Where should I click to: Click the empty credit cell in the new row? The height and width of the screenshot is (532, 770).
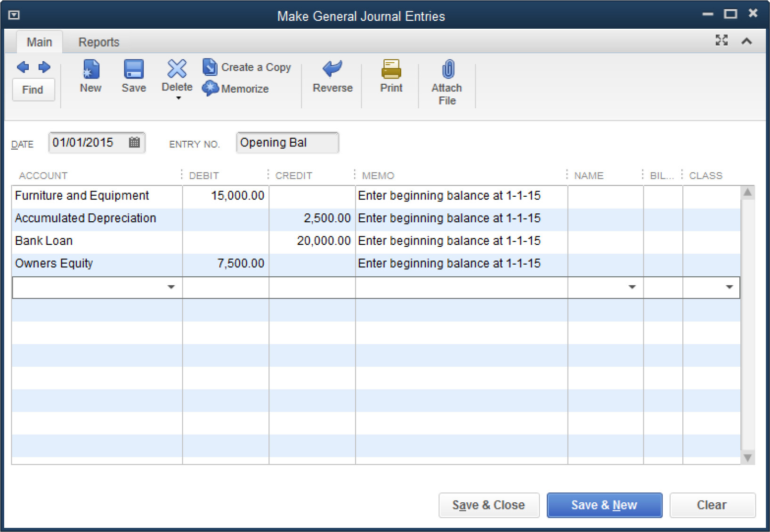point(312,287)
